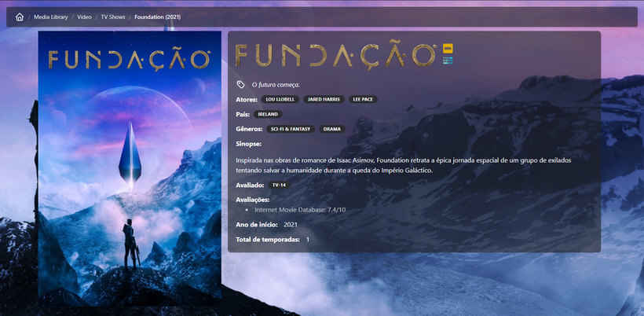This screenshot has height=316, width=644.
Task: Go to the home page icon
Action: tap(20, 17)
